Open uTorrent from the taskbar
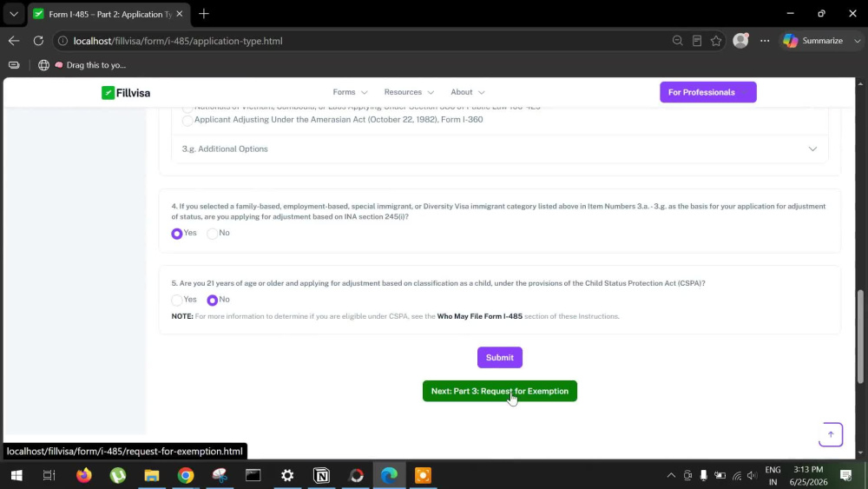This screenshot has height=489, width=868. (x=118, y=475)
